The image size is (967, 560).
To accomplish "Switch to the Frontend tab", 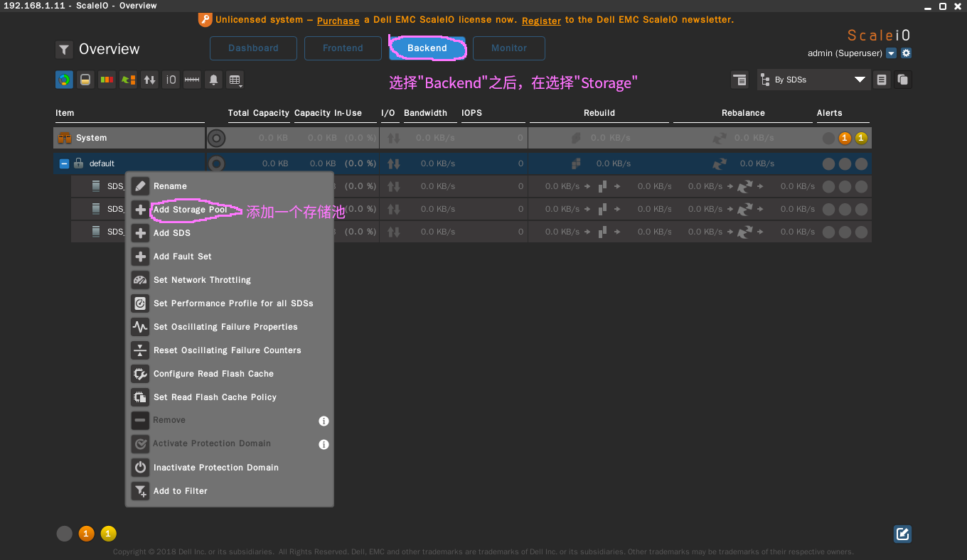I will point(343,48).
